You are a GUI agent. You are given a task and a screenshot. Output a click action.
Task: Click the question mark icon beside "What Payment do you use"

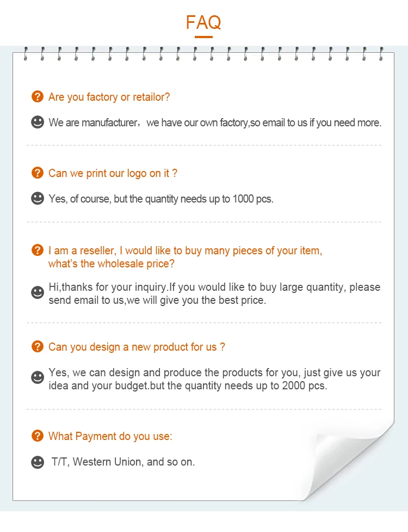coord(38,436)
